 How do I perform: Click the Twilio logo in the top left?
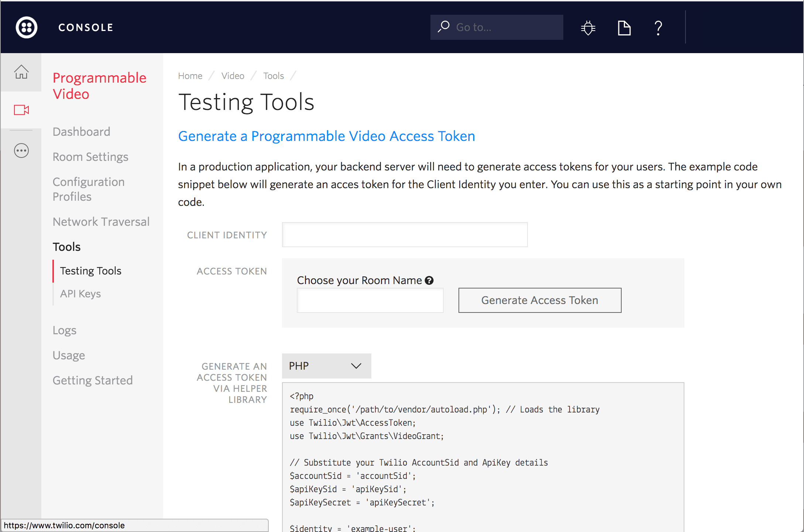pyautogui.click(x=26, y=27)
